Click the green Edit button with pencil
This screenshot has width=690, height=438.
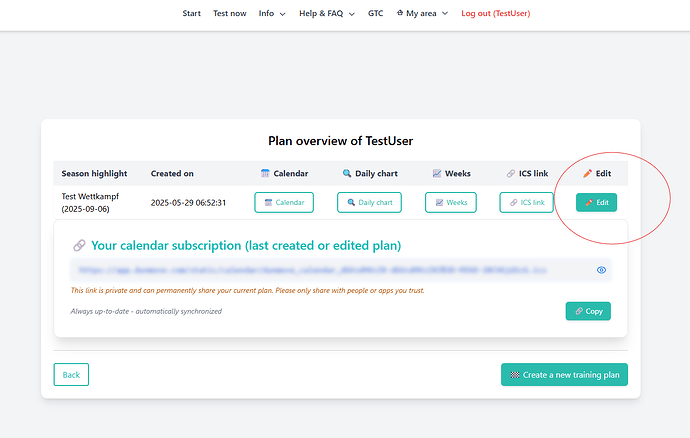pyautogui.click(x=597, y=202)
